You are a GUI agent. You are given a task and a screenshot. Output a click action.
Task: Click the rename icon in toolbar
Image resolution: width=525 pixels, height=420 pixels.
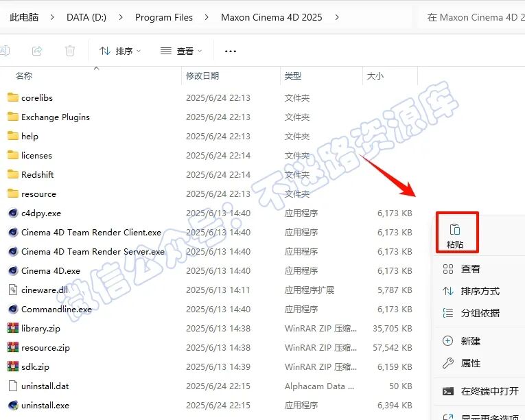(x=4, y=51)
